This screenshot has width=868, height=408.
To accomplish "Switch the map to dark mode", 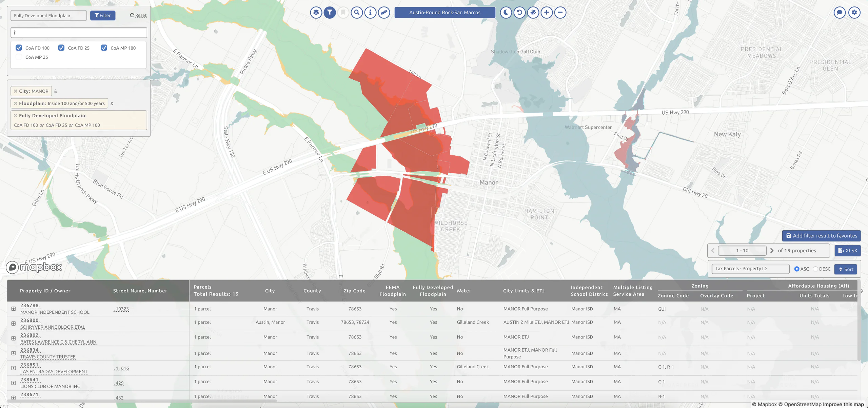I will (x=506, y=13).
